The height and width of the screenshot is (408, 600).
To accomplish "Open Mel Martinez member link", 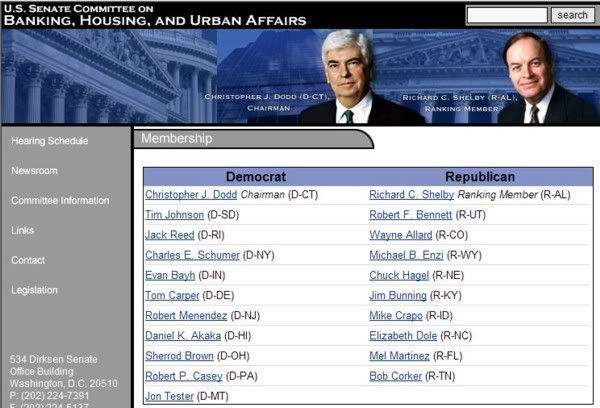I will [399, 356].
